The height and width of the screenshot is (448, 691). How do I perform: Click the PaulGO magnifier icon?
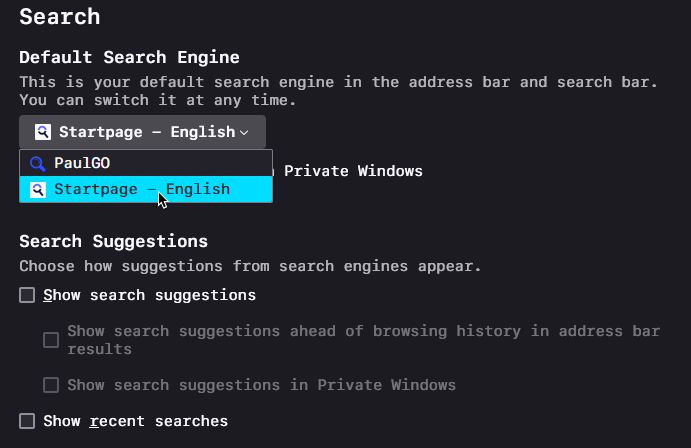tap(37, 163)
